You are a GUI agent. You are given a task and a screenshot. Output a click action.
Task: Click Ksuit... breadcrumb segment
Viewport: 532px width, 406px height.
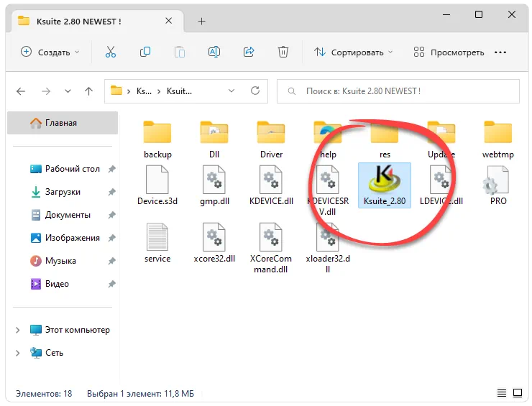tap(179, 91)
